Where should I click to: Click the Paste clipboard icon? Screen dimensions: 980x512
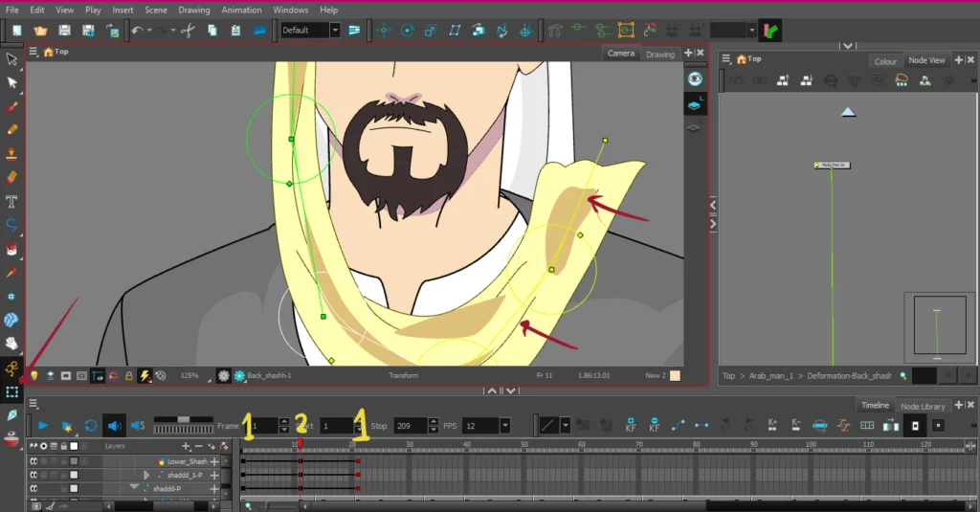pos(235,30)
